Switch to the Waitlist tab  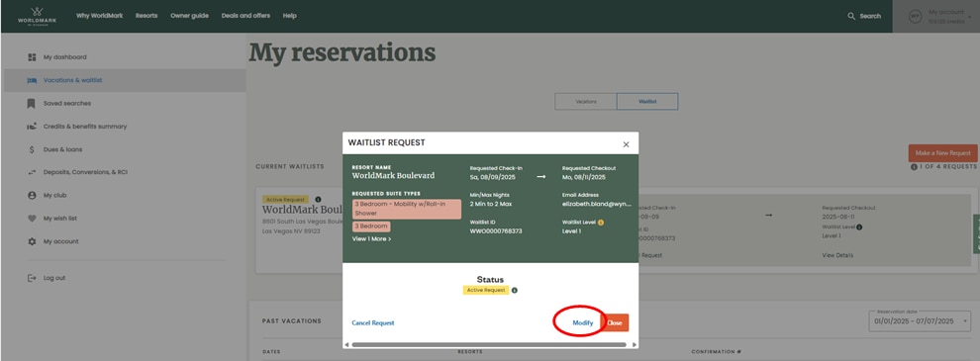point(647,101)
